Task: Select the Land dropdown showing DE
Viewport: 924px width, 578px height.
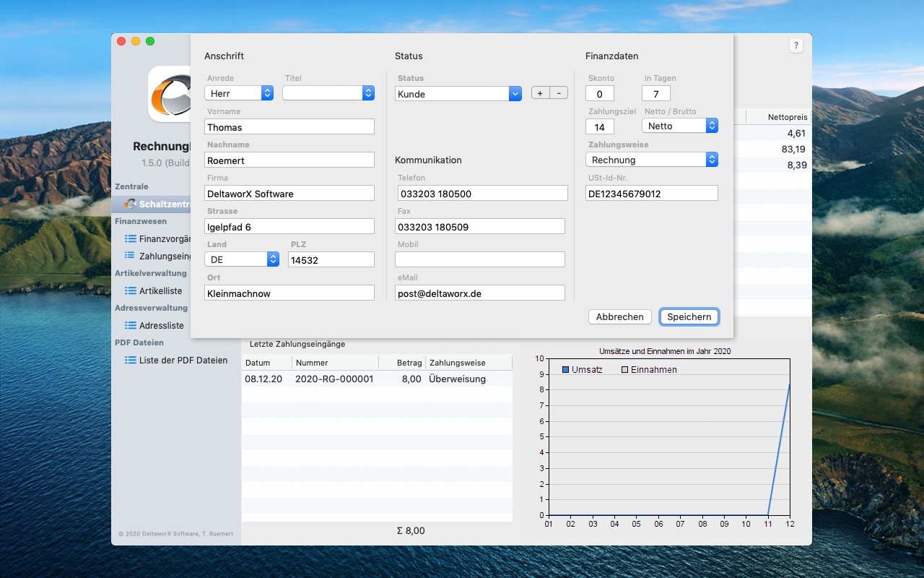Action: [241, 259]
